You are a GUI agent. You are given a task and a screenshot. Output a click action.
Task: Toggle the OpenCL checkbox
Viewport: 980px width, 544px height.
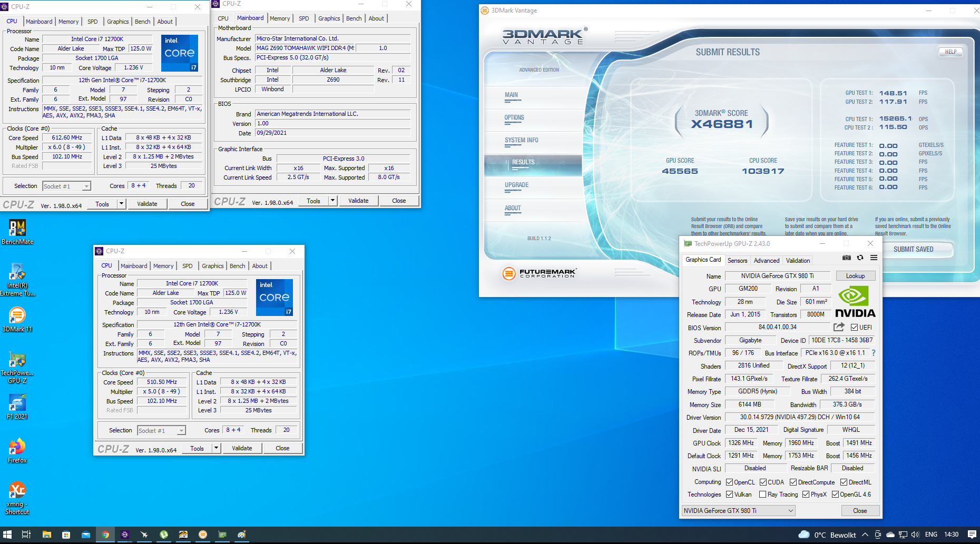click(x=729, y=482)
